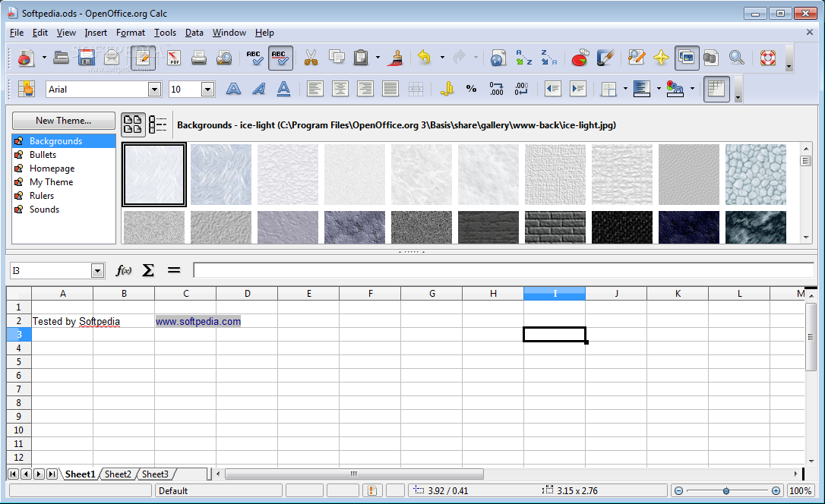Image resolution: width=825 pixels, height=504 pixels.
Task: Open the Function Wizard
Action: point(124,270)
